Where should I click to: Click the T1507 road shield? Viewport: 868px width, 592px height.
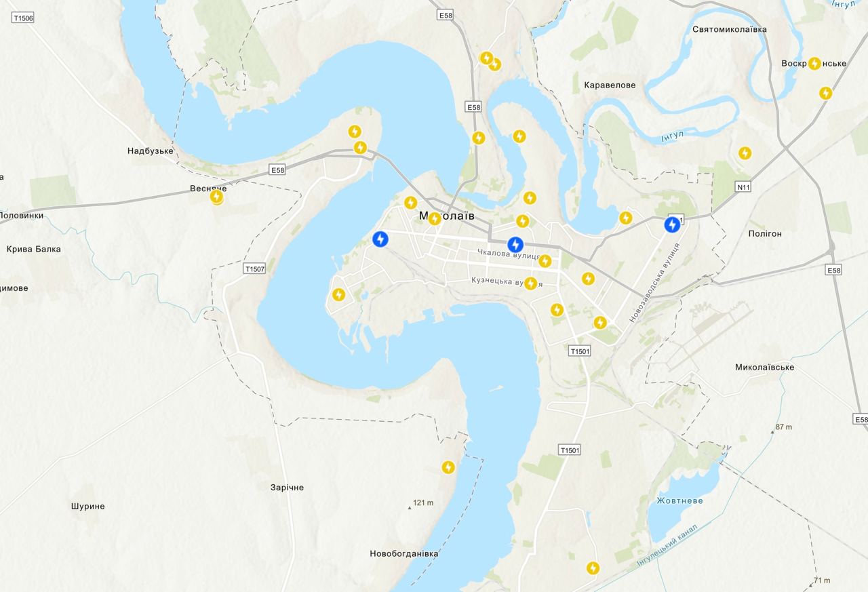tap(254, 269)
